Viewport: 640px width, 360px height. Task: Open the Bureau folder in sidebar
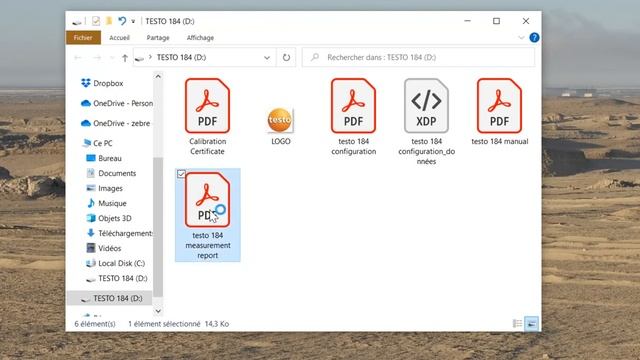(104, 158)
